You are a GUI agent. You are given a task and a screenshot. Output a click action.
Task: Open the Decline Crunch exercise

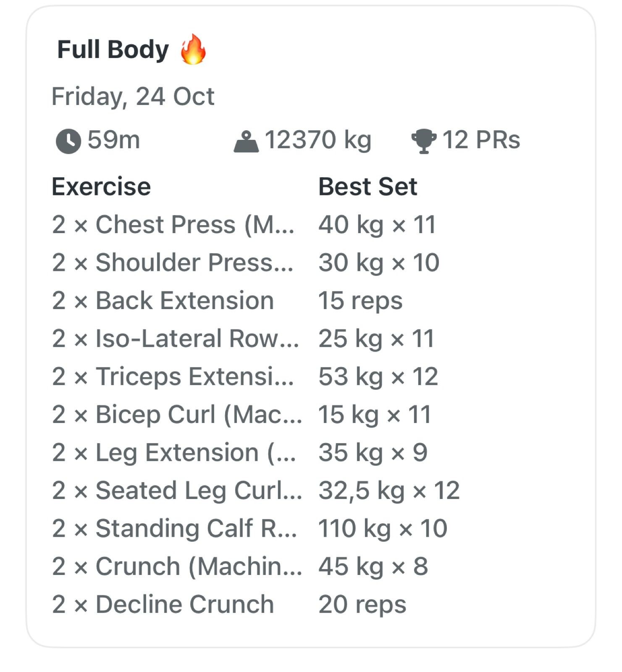[163, 605]
